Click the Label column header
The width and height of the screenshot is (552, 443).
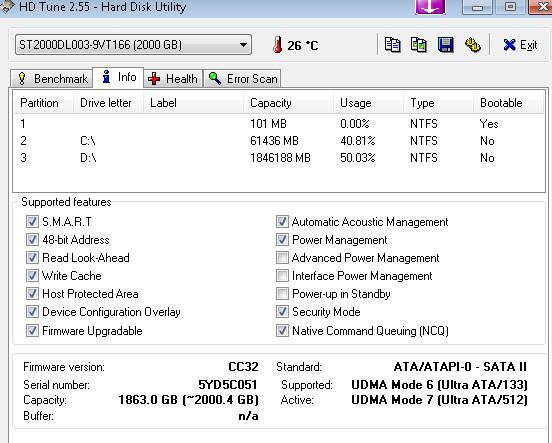pos(193,103)
